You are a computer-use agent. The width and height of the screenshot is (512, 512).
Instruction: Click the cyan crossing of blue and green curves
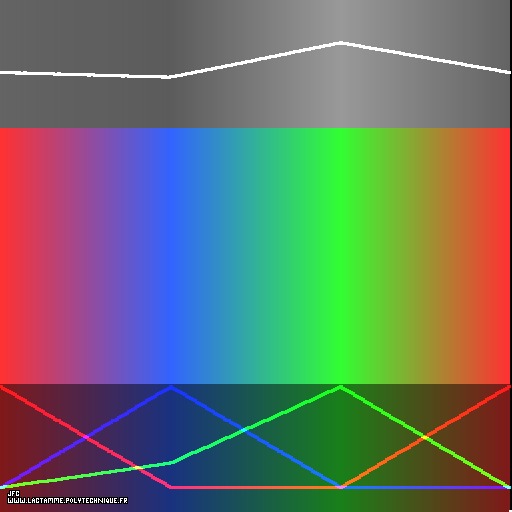click(245, 430)
